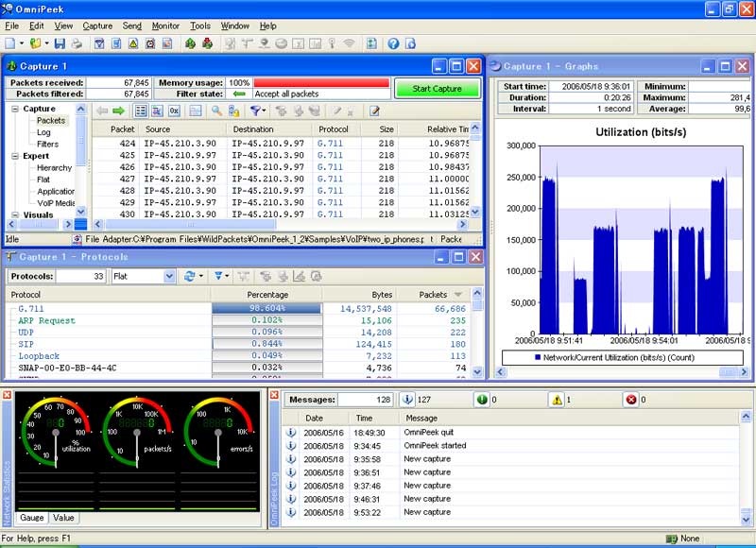Click the New document icon in main toolbar
This screenshot has height=548, width=756.
click(x=10, y=43)
